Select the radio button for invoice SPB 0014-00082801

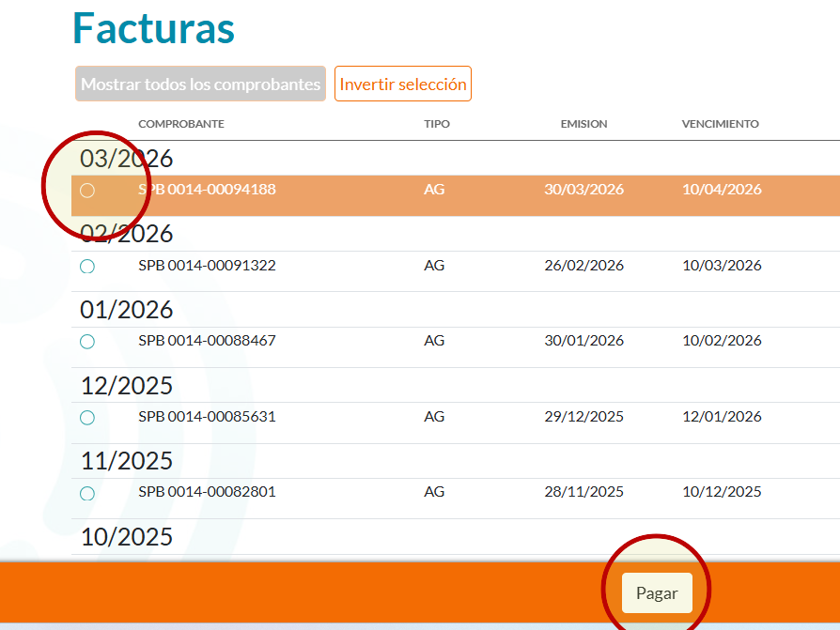pos(87,492)
